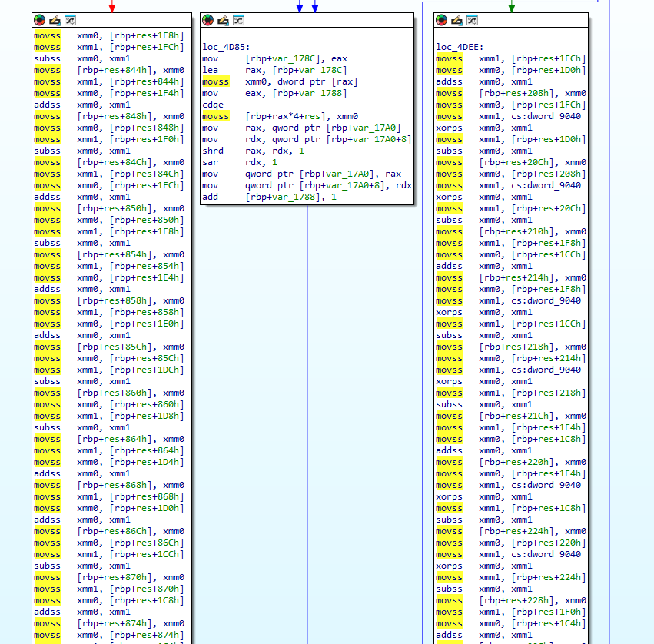Click group-nodes icon in loc_4DEE block
The width and height of the screenshot is (654, 644).
coord(472,20)
